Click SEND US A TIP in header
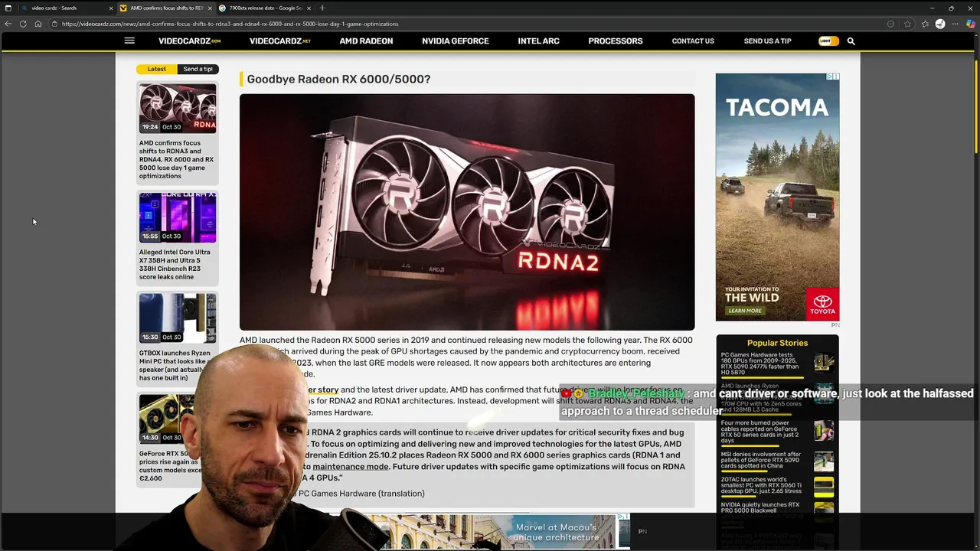The width and height of the screenshot is (980, 551). [767, 41]
